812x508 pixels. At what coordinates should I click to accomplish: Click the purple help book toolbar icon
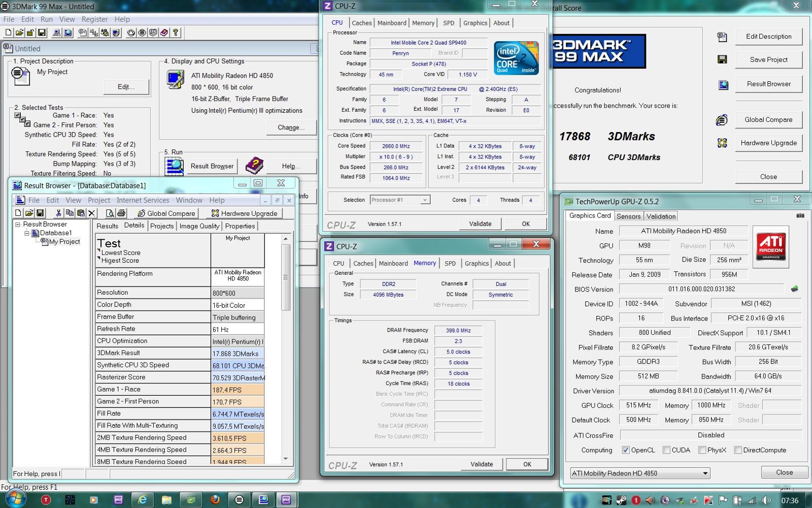tap(164, 33)
